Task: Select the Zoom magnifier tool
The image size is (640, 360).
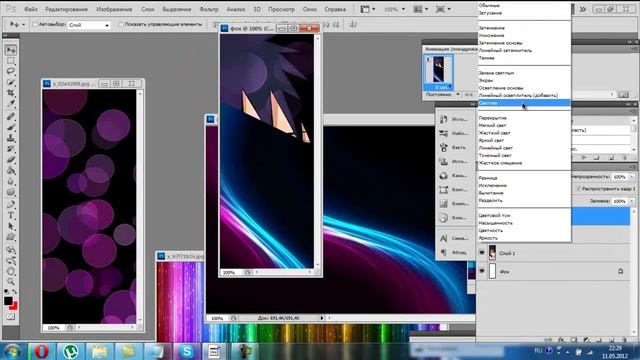Action: pos(11,282)
